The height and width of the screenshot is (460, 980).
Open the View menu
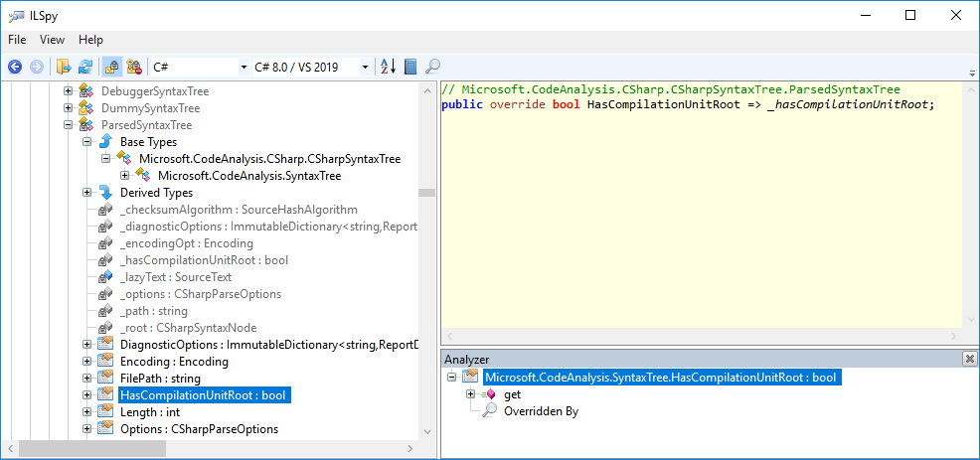(x=52, y=40)
